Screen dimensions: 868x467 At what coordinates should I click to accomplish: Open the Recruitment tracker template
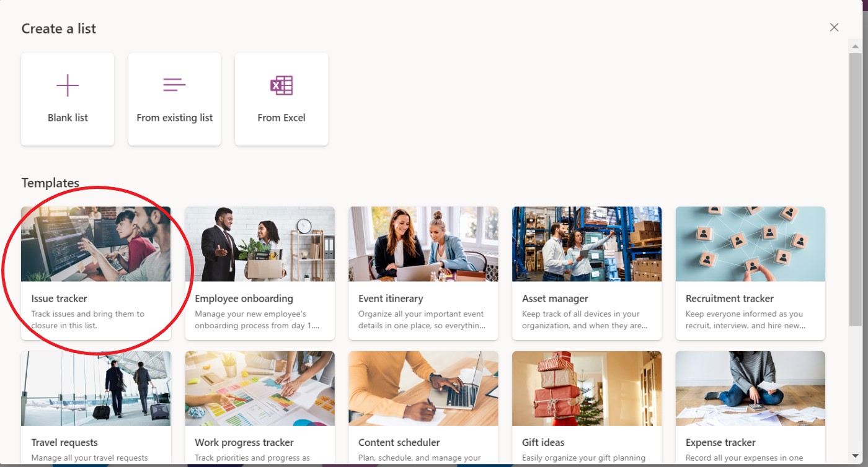pos(751,273)
